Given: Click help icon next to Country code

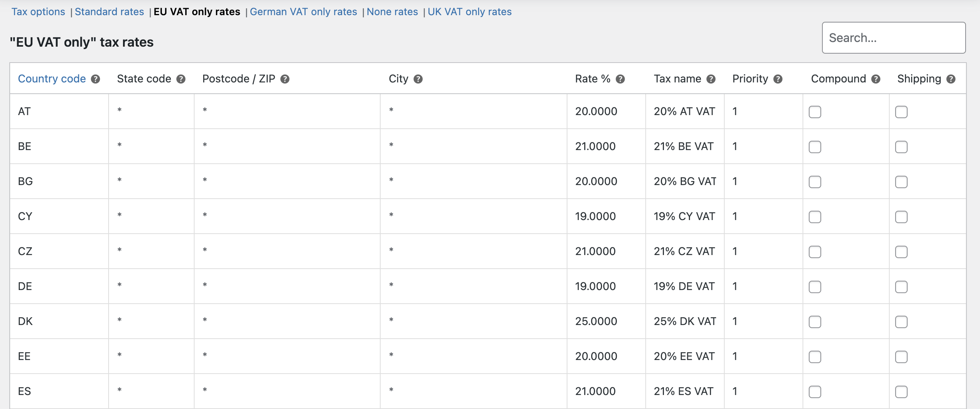Looking at the screenshot, I should pyautogui.click(x=96, y=79).
